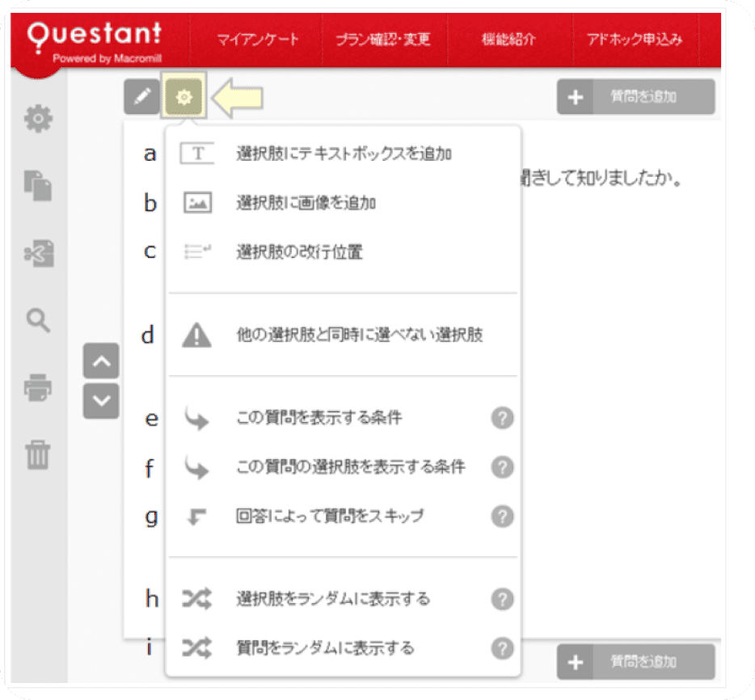Viewport: 755px width, 700px height.
Task: Click the help icon beside この質問を表示する条件
Action: tap(502, 418)
